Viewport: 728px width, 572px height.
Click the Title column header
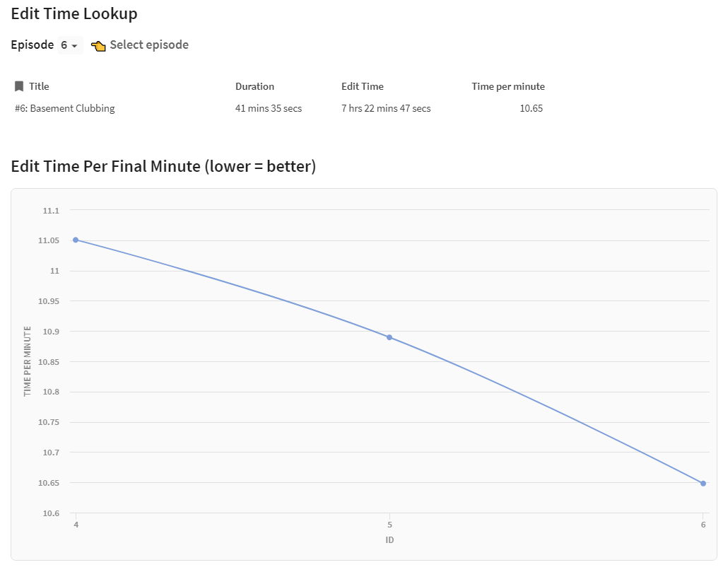(x=39, y=86)
